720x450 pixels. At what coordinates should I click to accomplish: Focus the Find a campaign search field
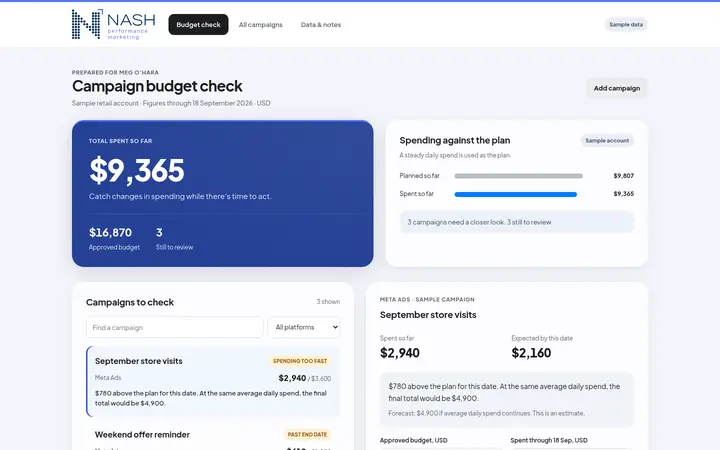tap(174, 327)
